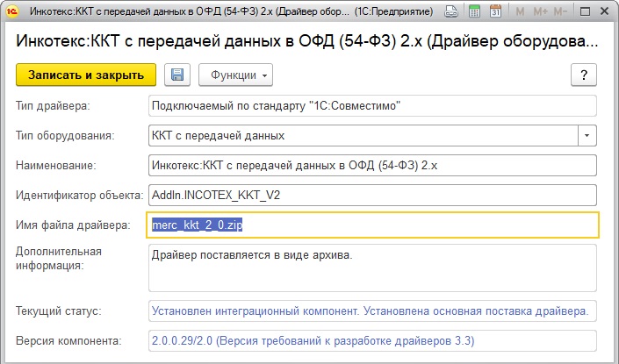Maximize the driver settings window

pos(585,11)
